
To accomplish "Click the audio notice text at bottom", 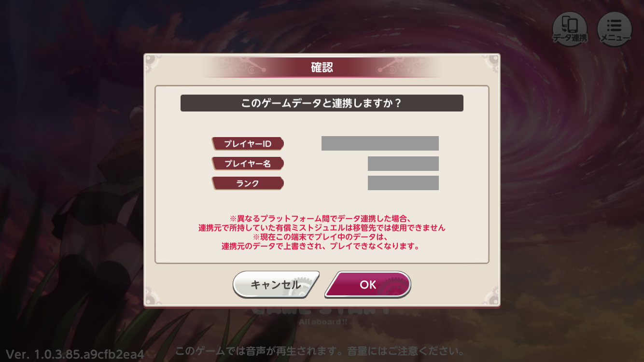I will 320,351.
